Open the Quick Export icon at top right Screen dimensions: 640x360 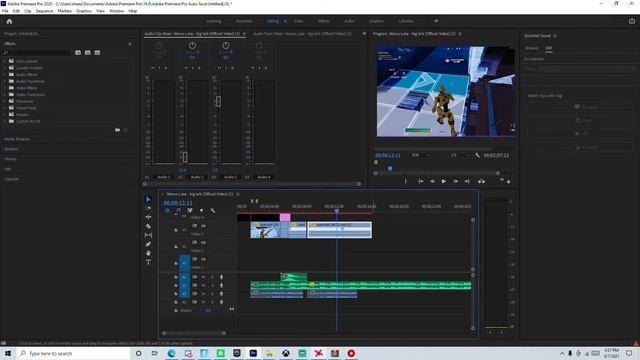tap(632, 21)
